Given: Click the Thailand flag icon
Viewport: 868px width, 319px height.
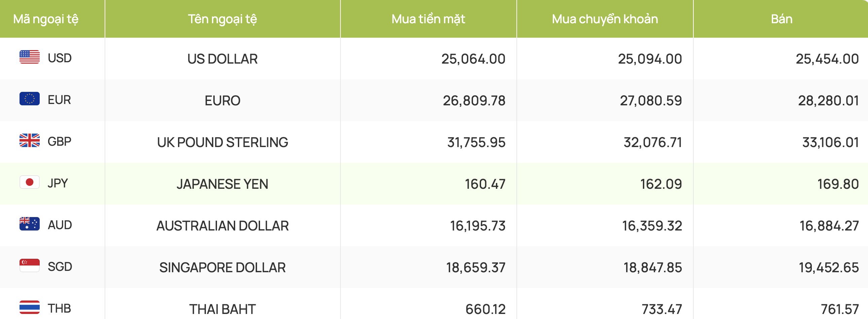Looking at the screenshot, I should [x=30, y=307].
